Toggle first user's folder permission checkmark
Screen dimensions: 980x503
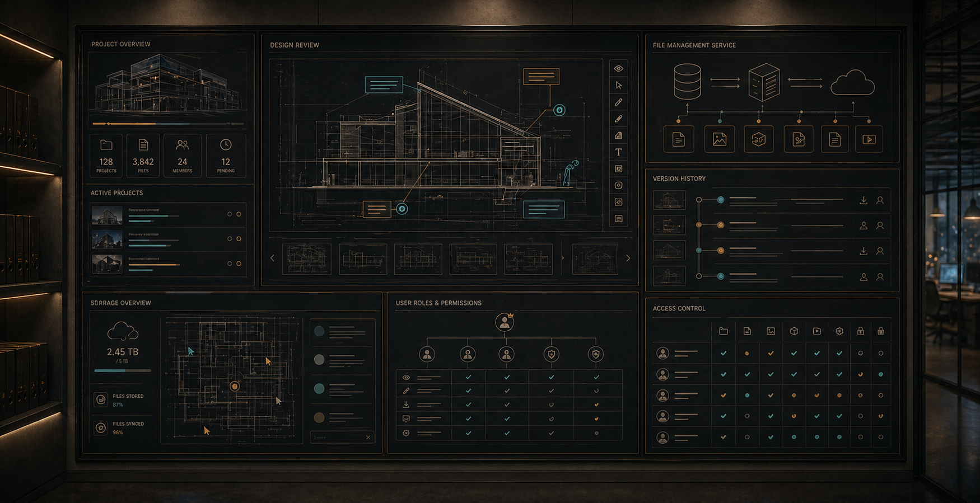724,353
